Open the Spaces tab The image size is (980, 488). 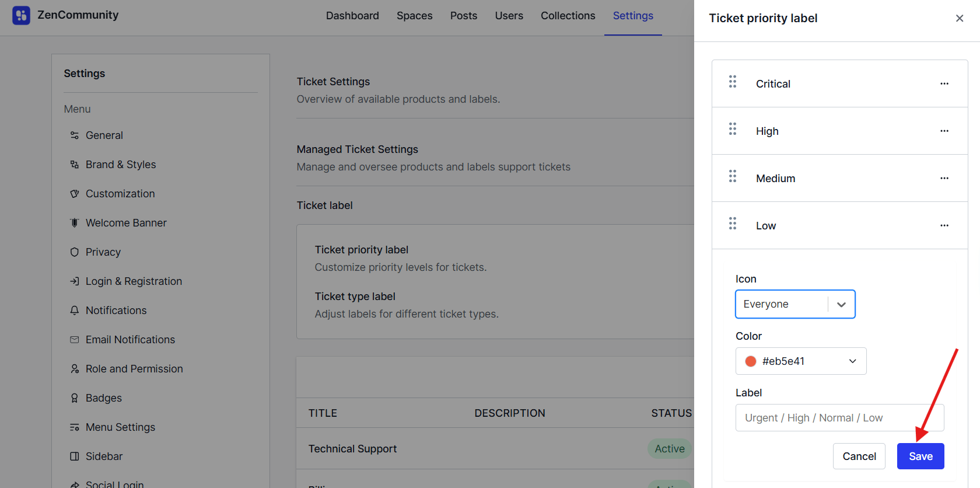[x=415, y=16]
